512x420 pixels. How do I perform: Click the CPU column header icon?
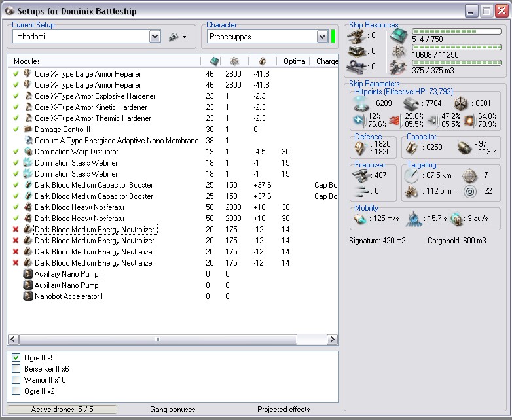(x=214, y=61)
